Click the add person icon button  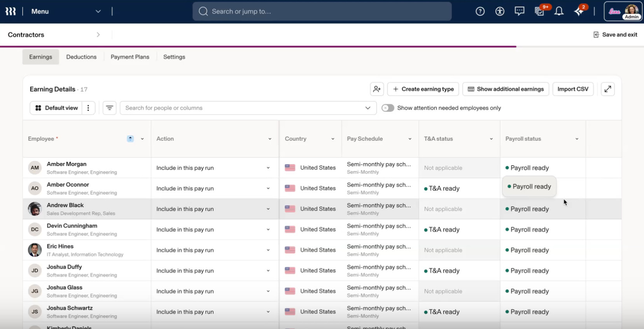pos(377,89)
